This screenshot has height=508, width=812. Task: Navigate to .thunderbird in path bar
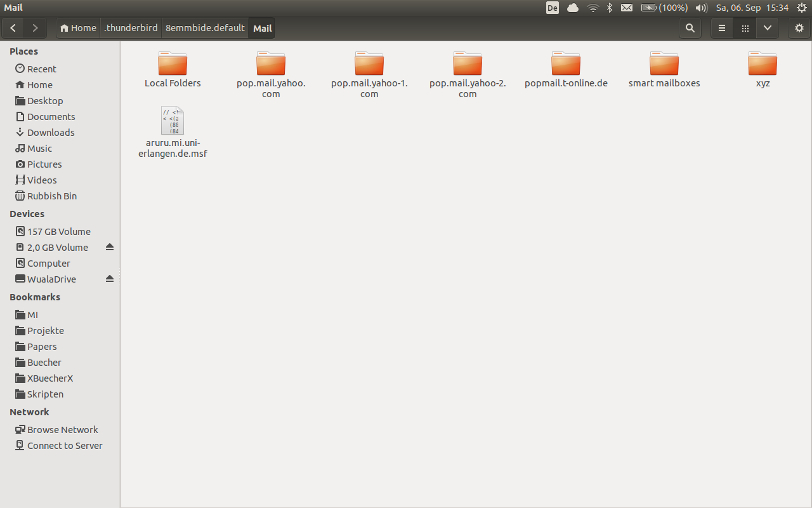pos(131,28)
